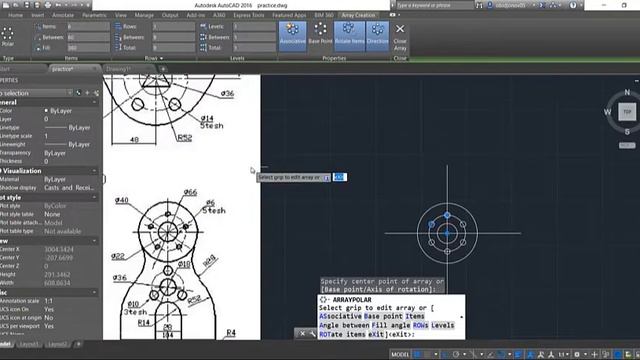Open the Manage ribbon tab

tap(144, 15)
